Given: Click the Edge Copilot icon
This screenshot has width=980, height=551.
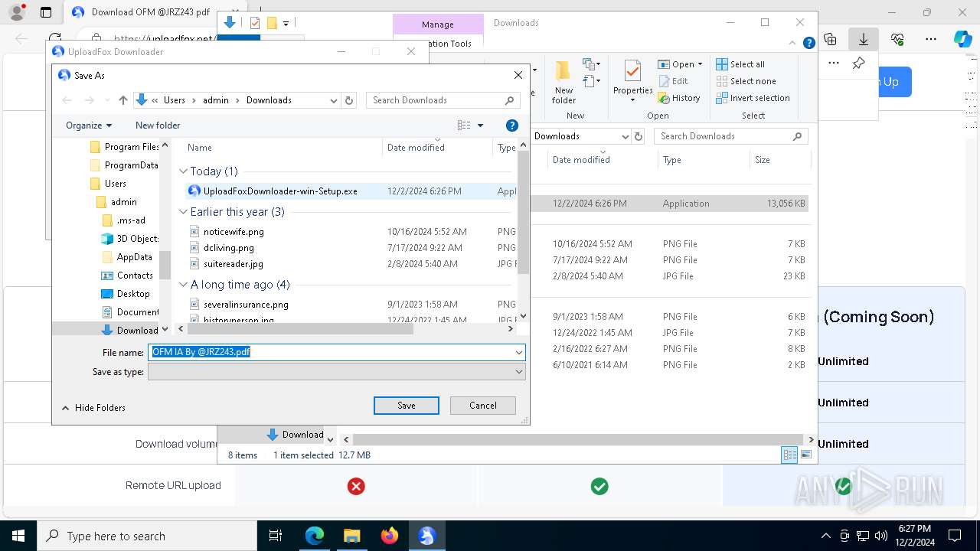Looking at the screenshot, I should pyautogui.click(x=962, y=39).
